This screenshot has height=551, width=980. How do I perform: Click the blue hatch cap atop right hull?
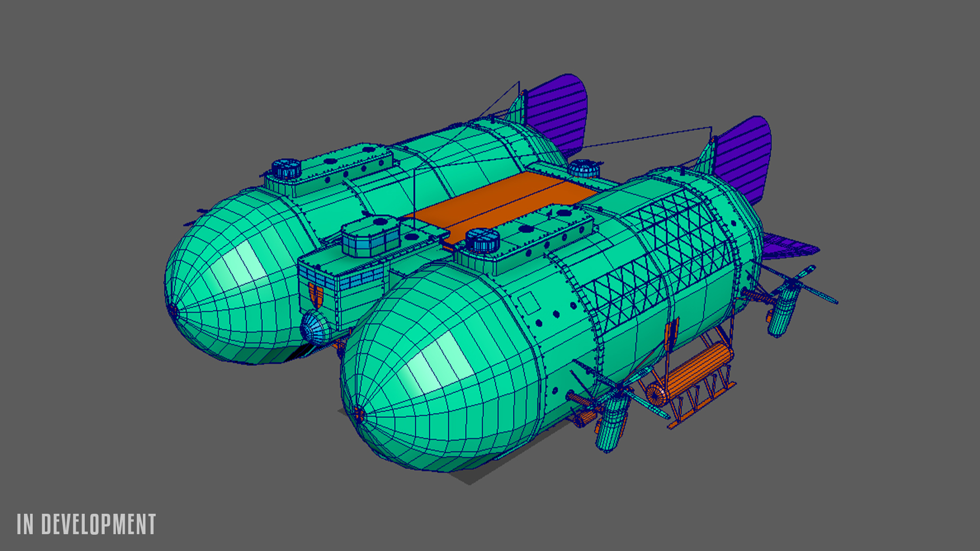(x=482, y=239)
